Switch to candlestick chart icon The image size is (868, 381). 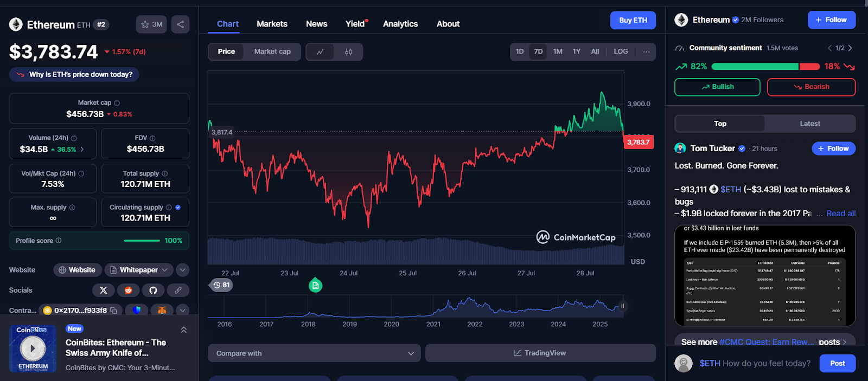point(348,52)
